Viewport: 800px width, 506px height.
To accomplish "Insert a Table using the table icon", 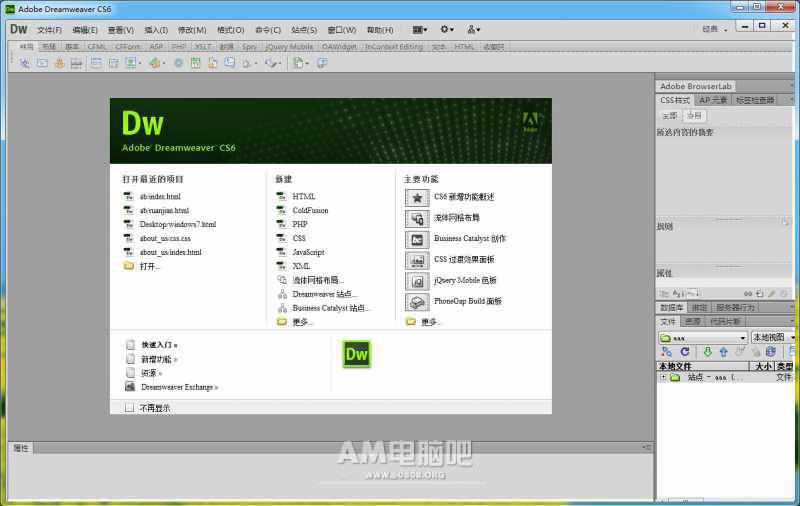I will [96, 63].
